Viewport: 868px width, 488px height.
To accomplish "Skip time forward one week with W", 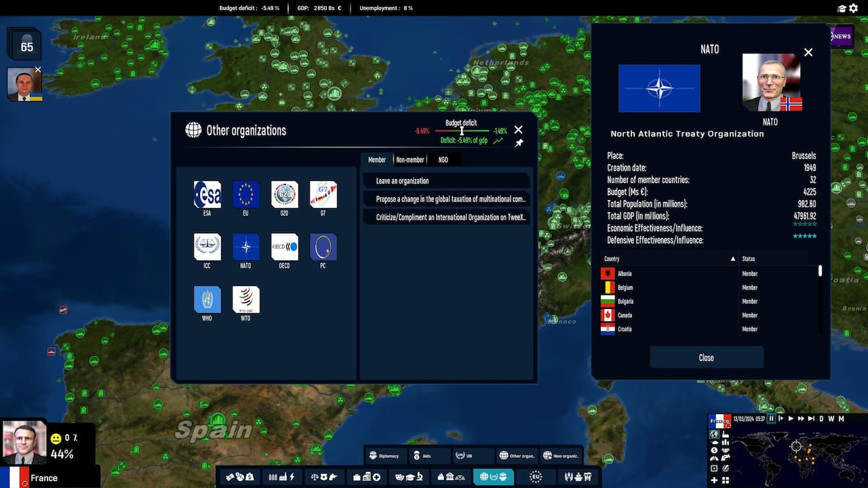I will (831, 419).
